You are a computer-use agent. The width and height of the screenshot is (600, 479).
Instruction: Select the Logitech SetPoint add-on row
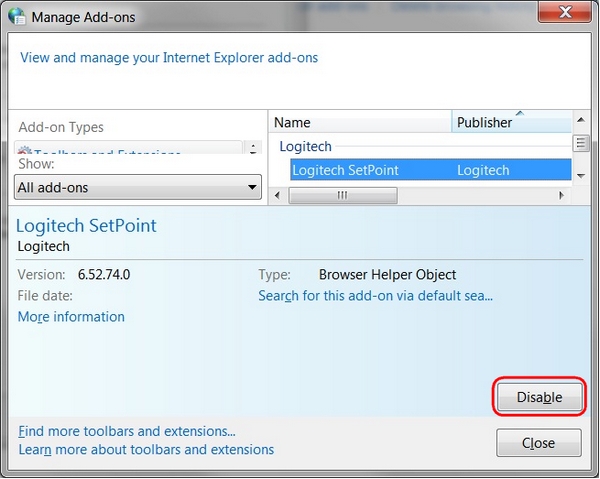pyautogui.click(x=430, y=170)
